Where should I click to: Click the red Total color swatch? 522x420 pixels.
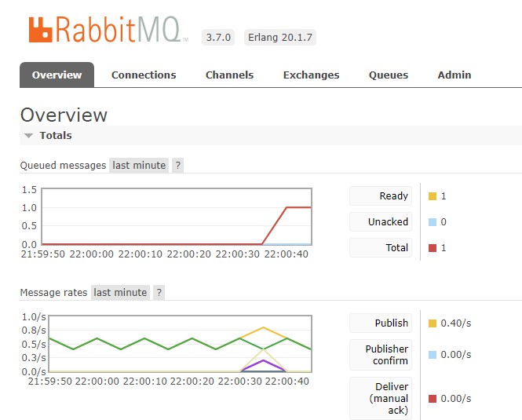point(432,248)
